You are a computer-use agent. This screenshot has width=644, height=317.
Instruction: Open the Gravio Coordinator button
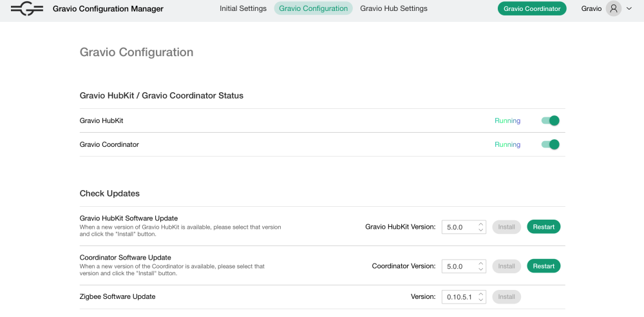[532, 9]
